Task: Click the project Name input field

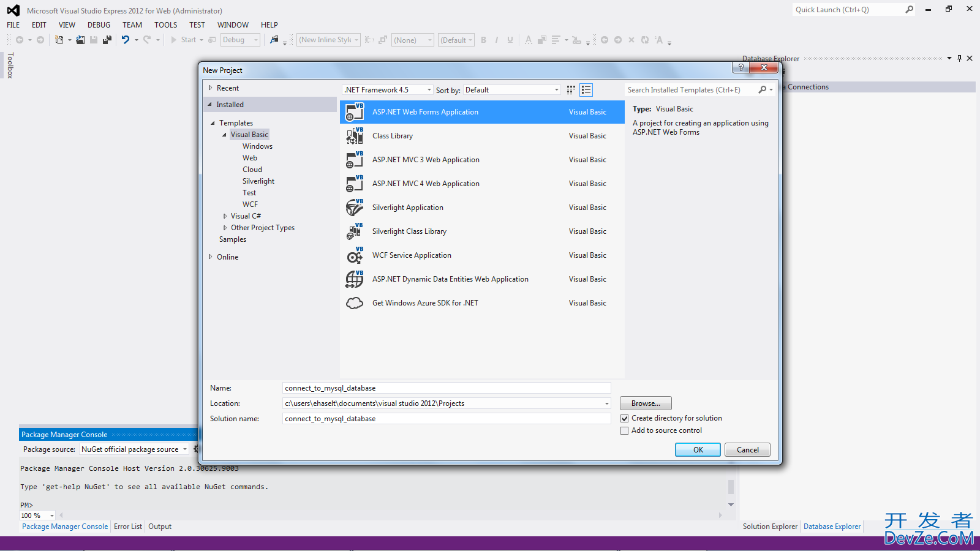Action: tap(446, 388)
